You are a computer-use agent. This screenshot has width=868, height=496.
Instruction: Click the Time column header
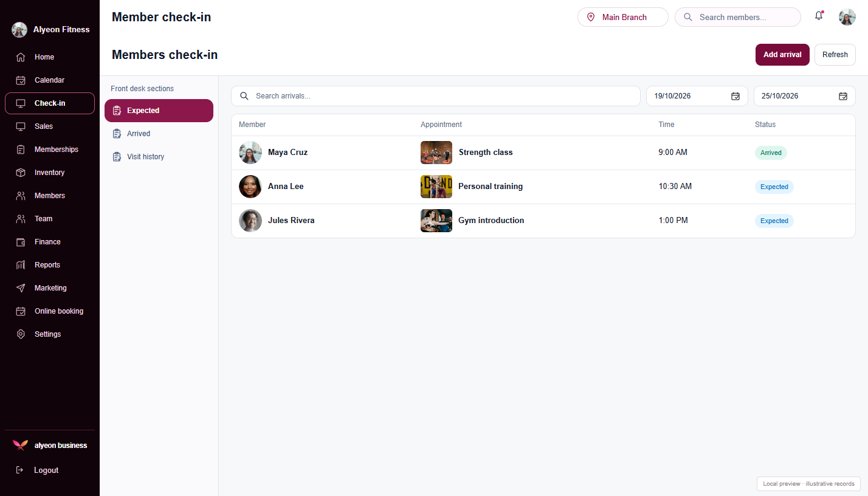[666, 125]
